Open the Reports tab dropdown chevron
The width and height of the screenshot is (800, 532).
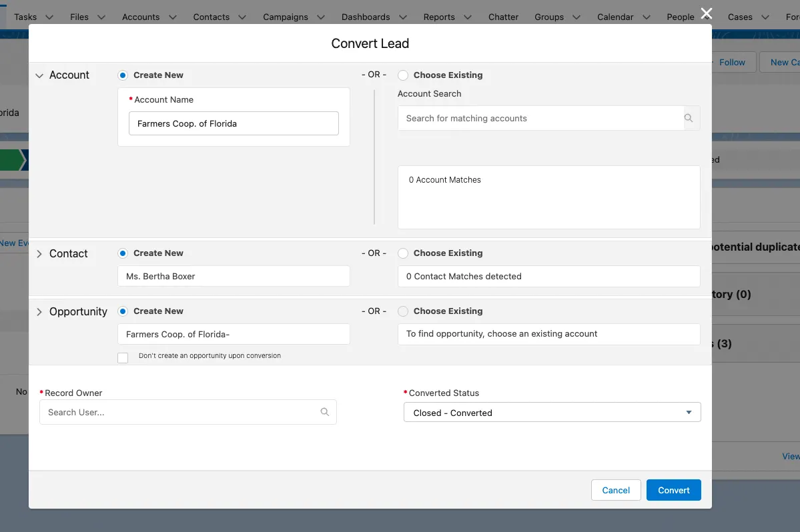click(x=467, y=17)
